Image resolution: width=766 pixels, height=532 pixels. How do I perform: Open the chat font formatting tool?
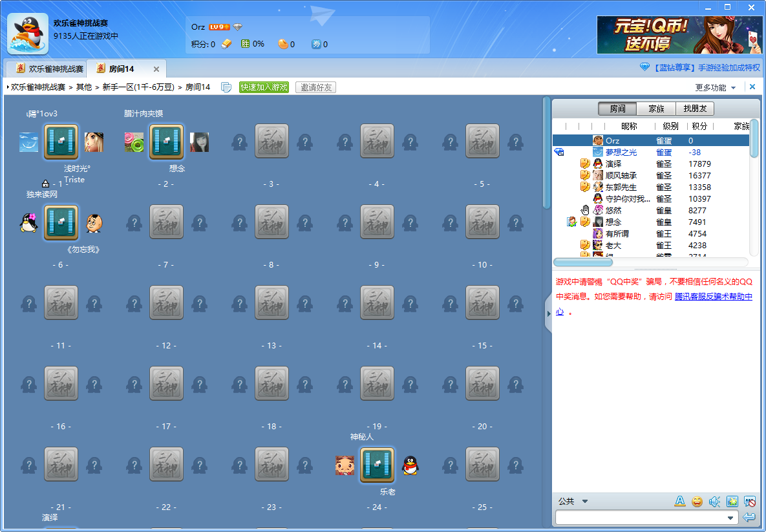679,501
